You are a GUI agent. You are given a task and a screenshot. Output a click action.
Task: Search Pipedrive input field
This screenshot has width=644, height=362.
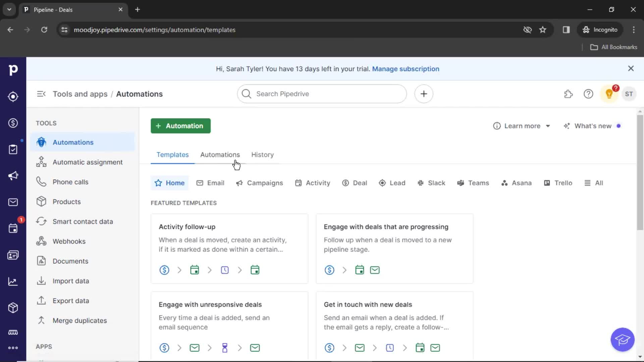pos(322,94)
